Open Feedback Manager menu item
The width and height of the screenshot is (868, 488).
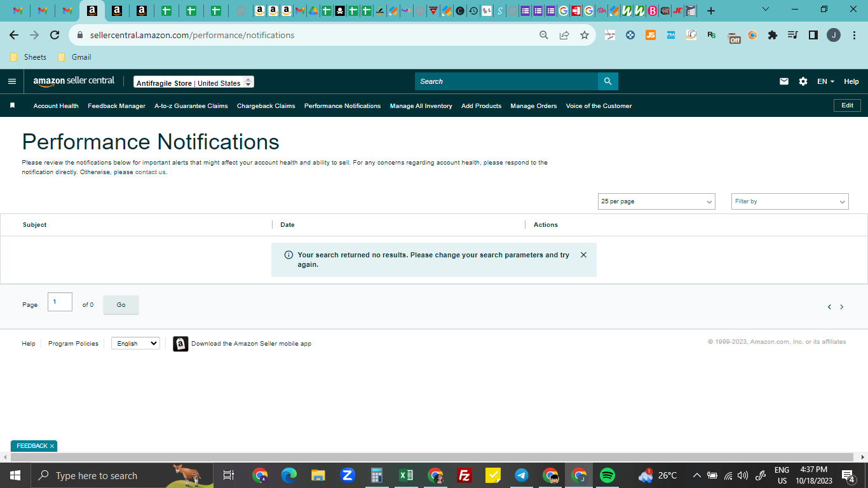click(x=116, y=106)
